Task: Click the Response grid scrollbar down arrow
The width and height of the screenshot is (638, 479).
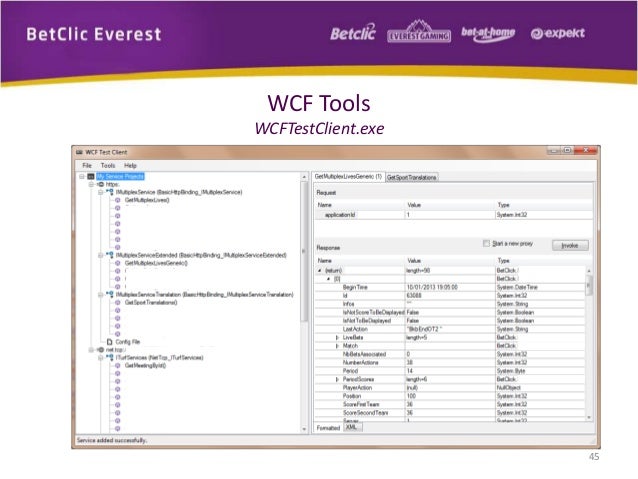Action: tap(589, 418)
